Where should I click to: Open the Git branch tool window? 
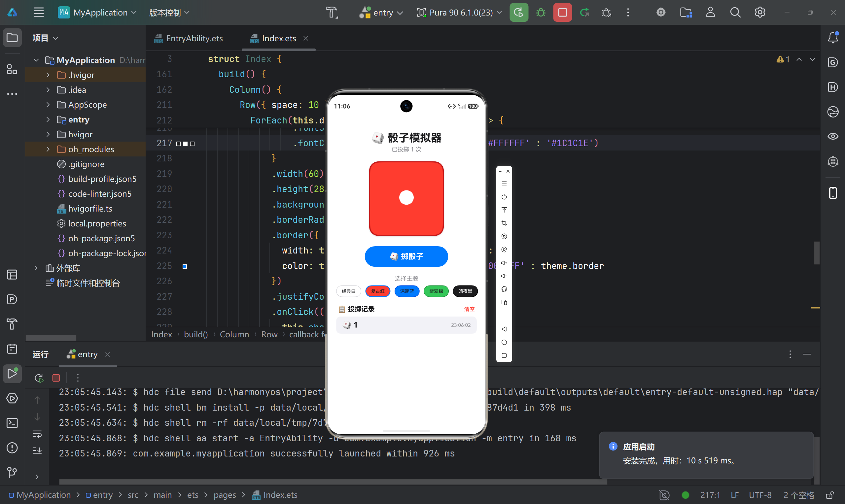[x=12, y=472]
